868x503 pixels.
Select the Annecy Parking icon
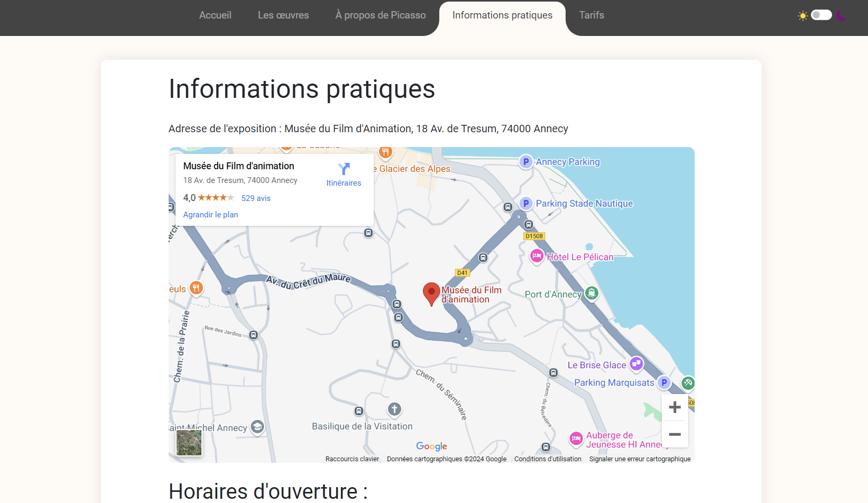coord(525,162)
